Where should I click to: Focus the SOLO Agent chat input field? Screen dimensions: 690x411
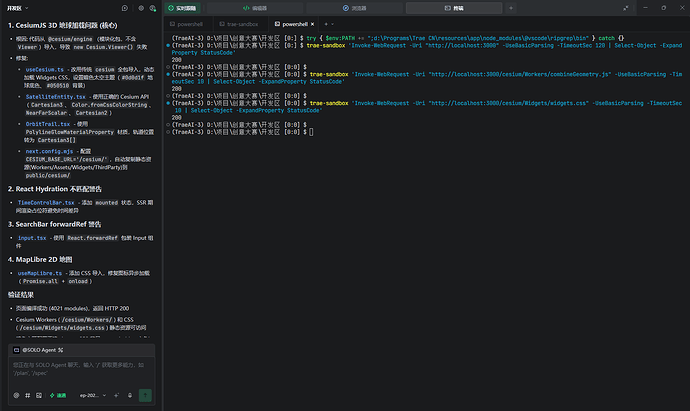pyautogui.click(x=82, y=371)
